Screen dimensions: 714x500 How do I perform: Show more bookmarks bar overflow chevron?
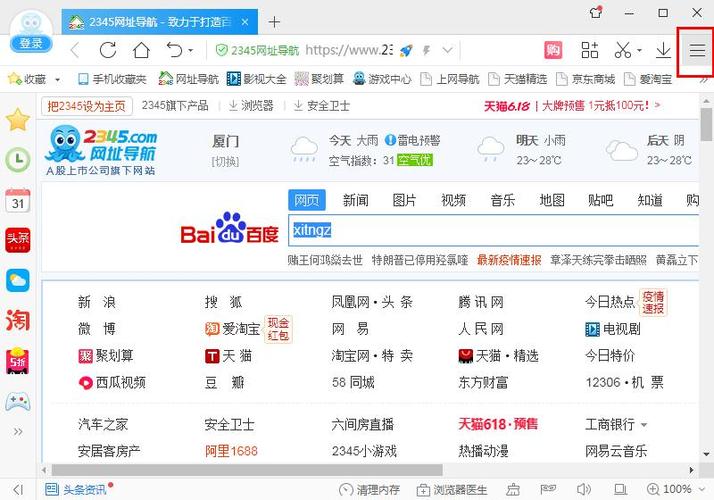[704, 80]
